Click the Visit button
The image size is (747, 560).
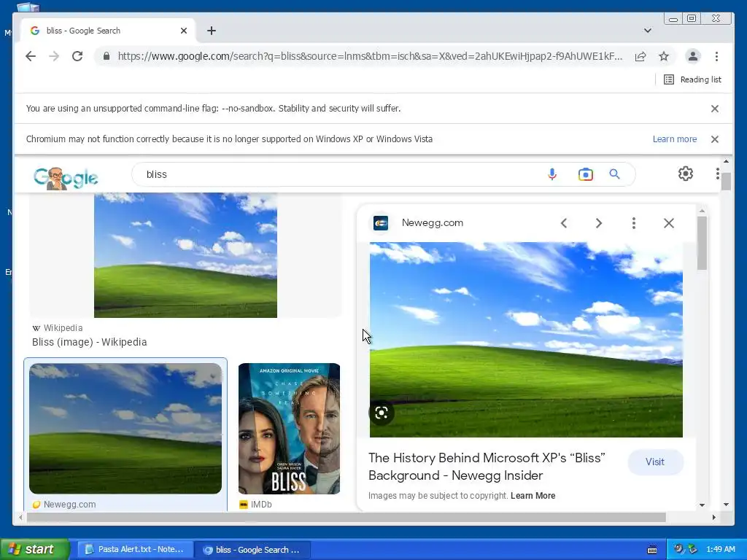pyautogui.click(x=655, y=462)
